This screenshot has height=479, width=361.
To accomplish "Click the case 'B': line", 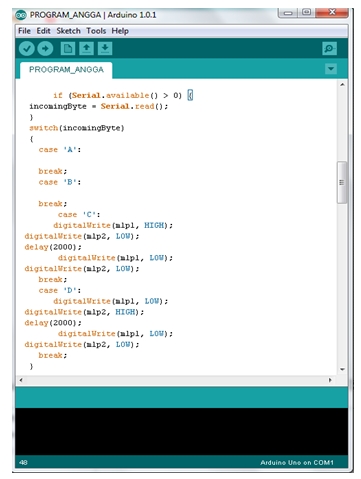I will coord(60,182).
